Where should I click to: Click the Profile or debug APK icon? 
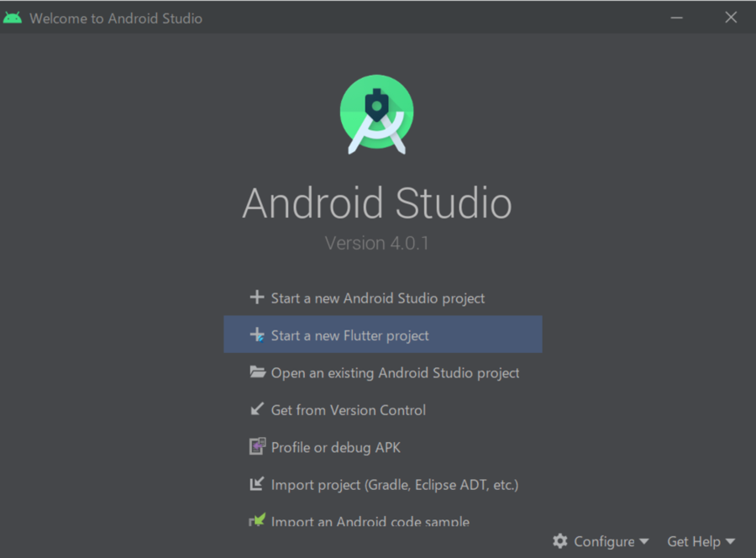(x=257, y=446)
